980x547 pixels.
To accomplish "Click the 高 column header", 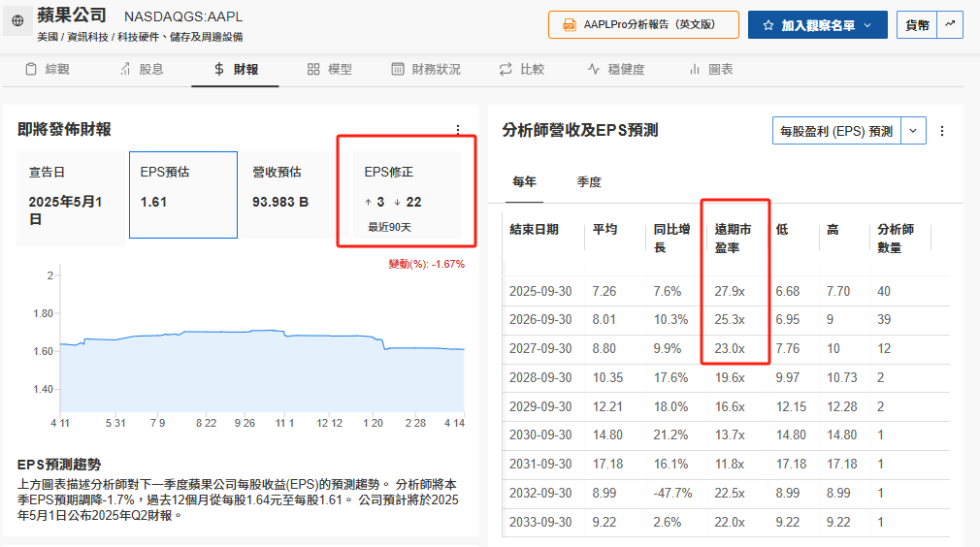I will [833, 230].
